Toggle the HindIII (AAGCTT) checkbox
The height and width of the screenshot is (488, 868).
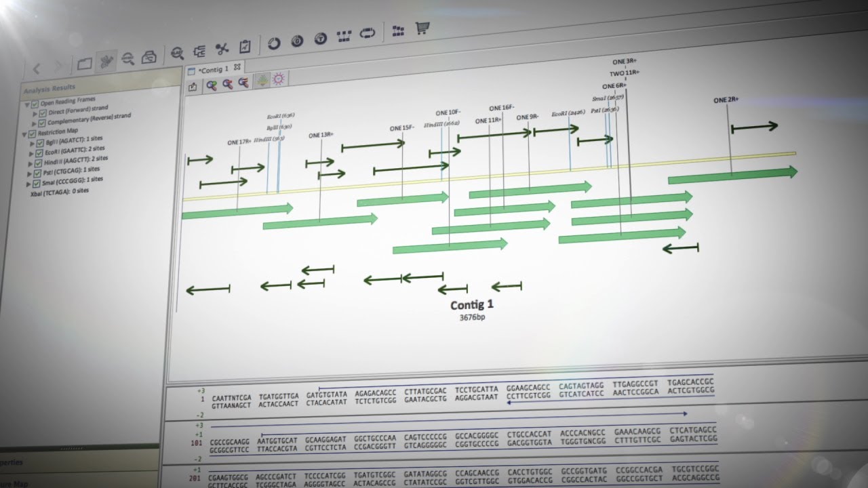point(39,164)
